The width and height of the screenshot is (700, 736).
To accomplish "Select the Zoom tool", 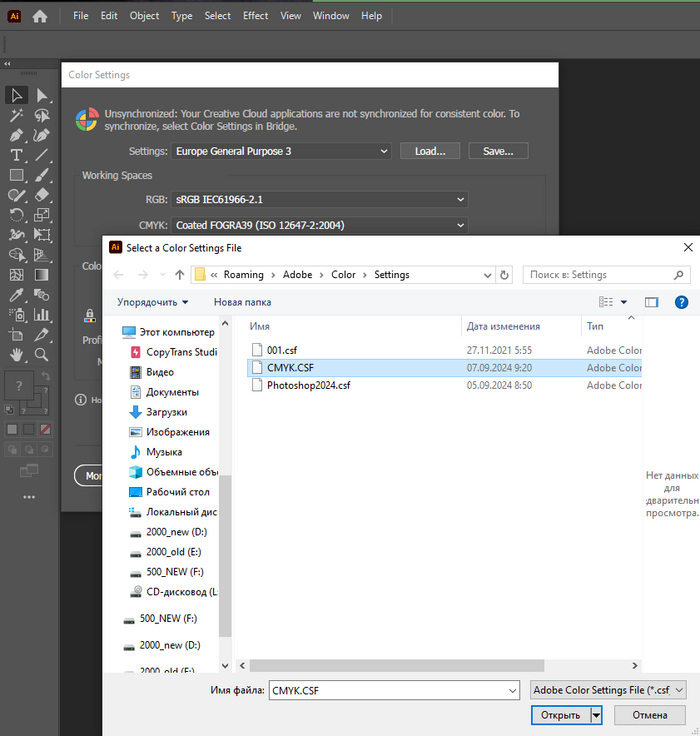I will [42, 355].
